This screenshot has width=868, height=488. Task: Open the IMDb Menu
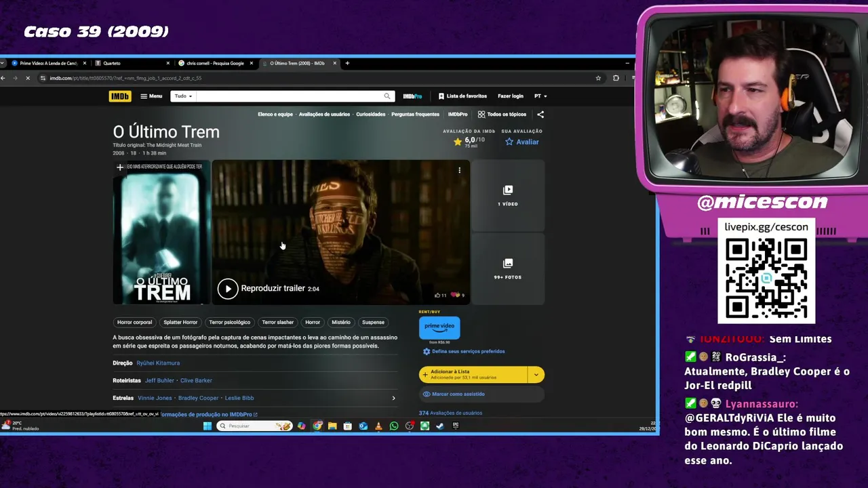(x=151, y=96)
